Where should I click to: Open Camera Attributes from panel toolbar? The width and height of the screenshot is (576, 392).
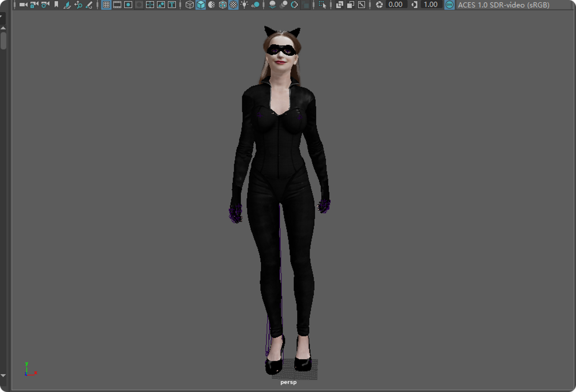coord(45,5)
